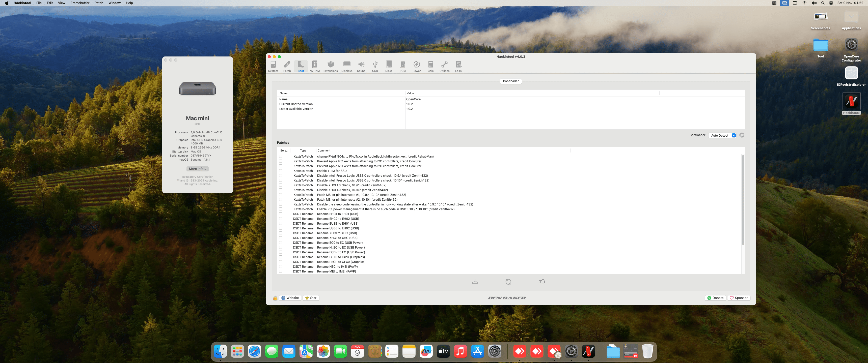Open IORegistryExplorer desktop icon
This screenshot has height=363, width=868.
point(851,76)
